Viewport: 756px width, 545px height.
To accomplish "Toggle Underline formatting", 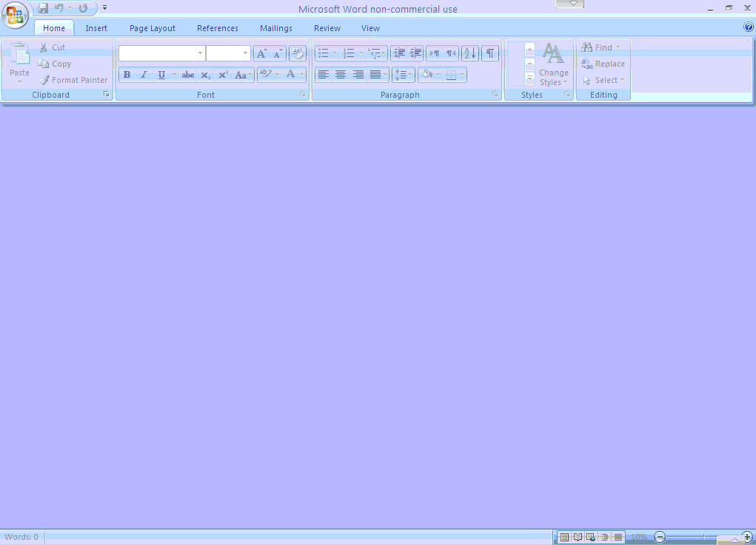I will pos(161,75).
